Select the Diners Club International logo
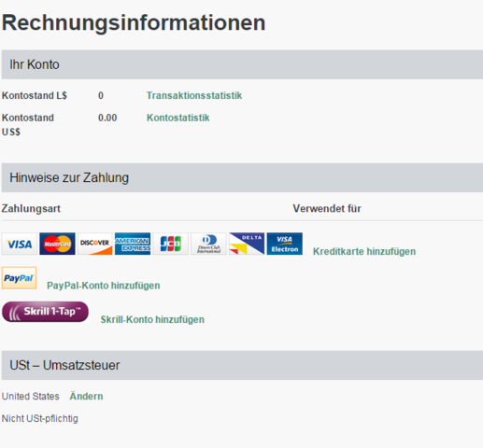This screenshot has height=448, width=483. click(208, 244)
